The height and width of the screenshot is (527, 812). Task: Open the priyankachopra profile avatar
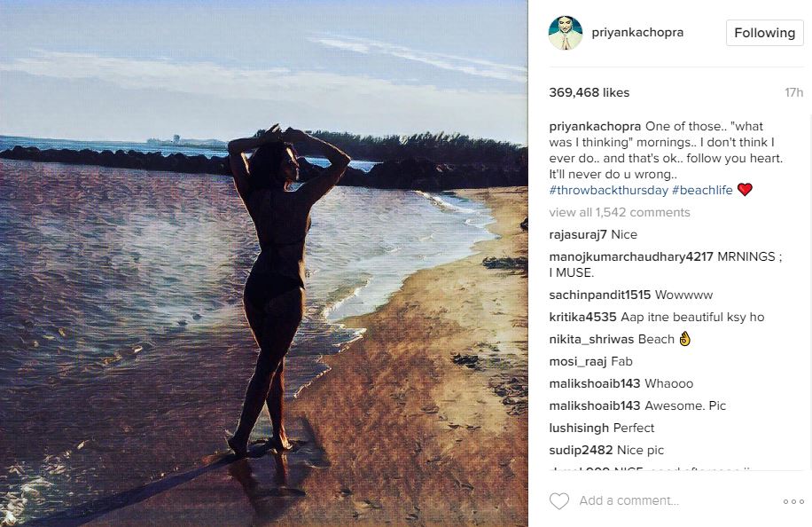point(565,33)
